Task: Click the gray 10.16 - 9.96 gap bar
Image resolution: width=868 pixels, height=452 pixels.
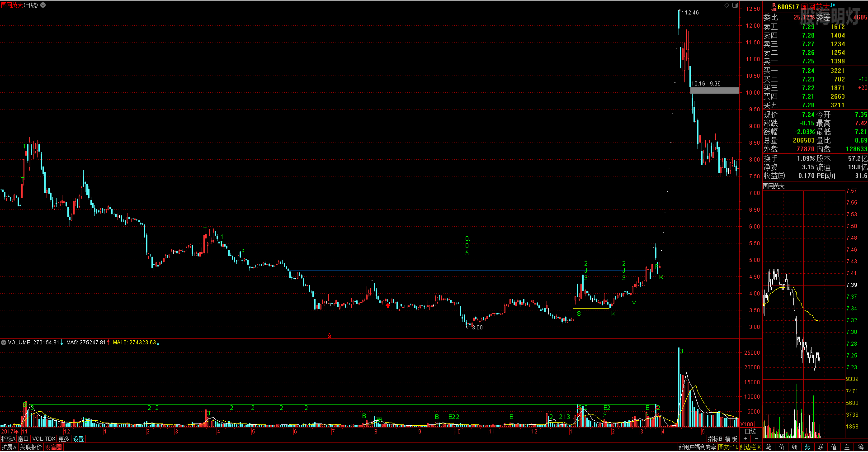Action: pos(715,90)
